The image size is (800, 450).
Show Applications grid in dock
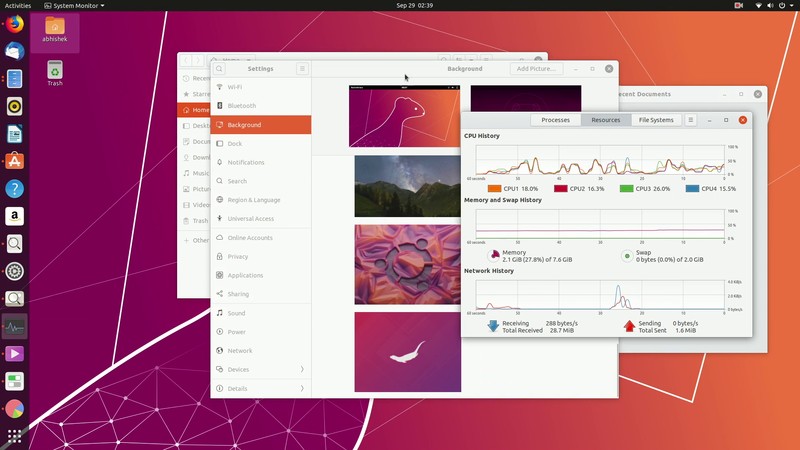[14, 436]
